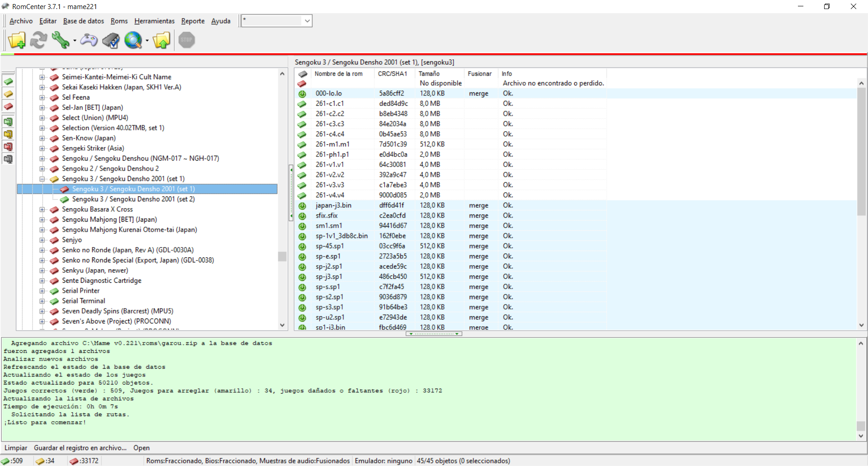
Task: Click the log panel scrollbar up arrow
Action: pos(861,343)
